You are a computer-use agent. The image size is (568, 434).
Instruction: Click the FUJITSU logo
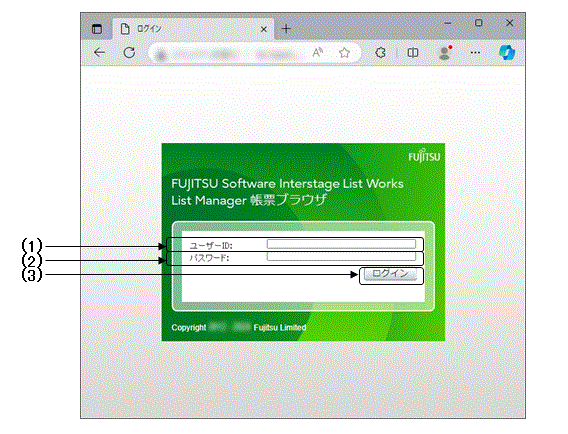point(424,156)
